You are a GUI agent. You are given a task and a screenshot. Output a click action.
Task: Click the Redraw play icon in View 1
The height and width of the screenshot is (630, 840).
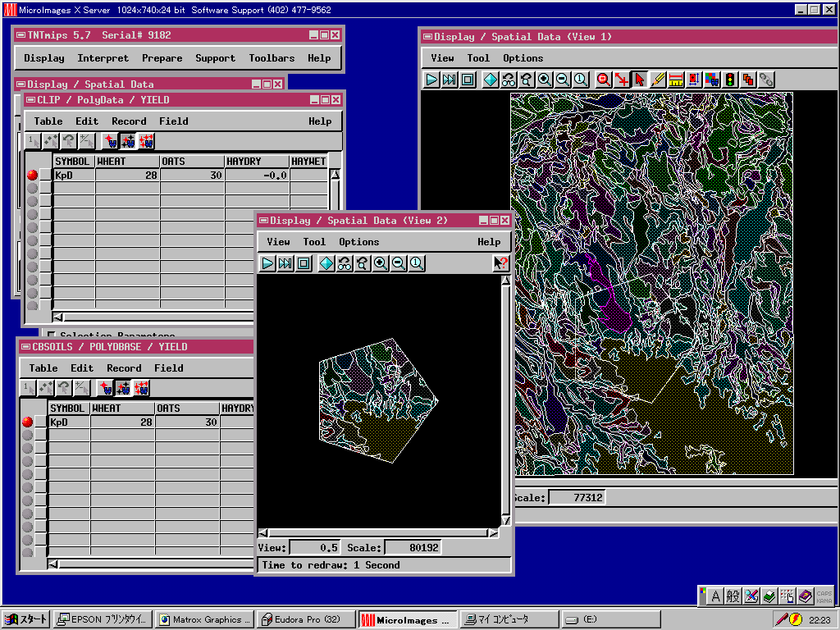pyautogui.click(x=432, y=80)
